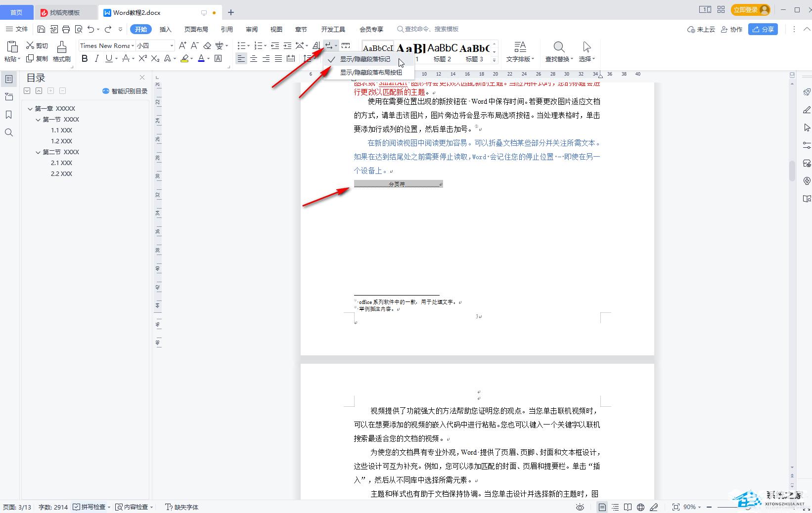Right align the paragraph
The width and height of the screenshot is (812, 513).
click(x=266, y=59)
